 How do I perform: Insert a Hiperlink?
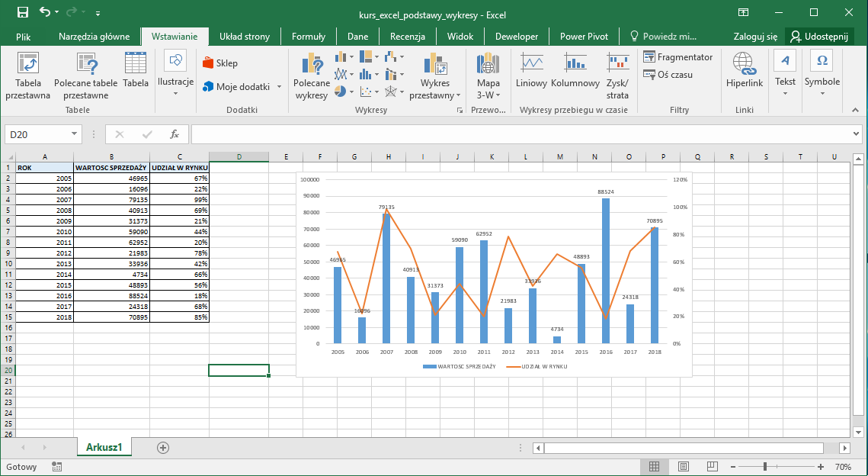(745, 70)
